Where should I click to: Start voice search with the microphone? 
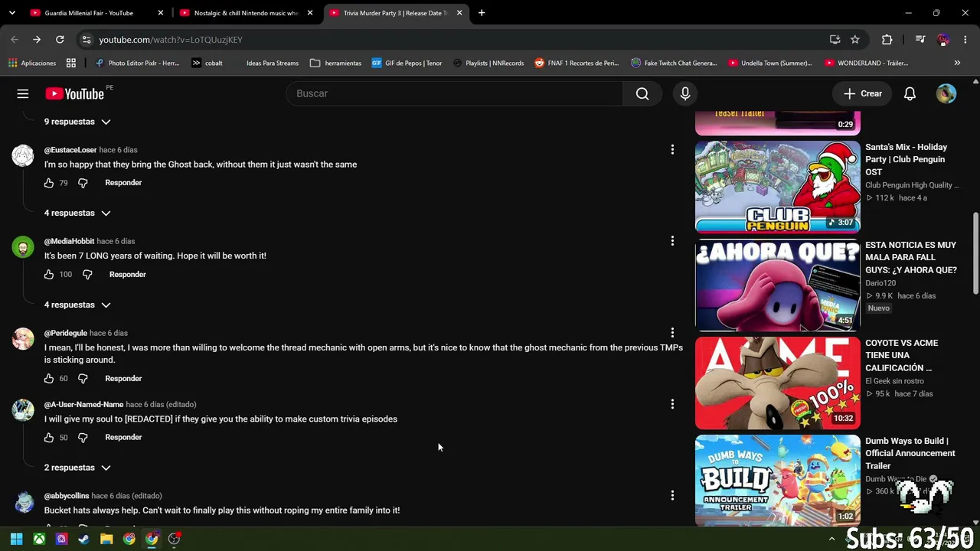(685, 93)
